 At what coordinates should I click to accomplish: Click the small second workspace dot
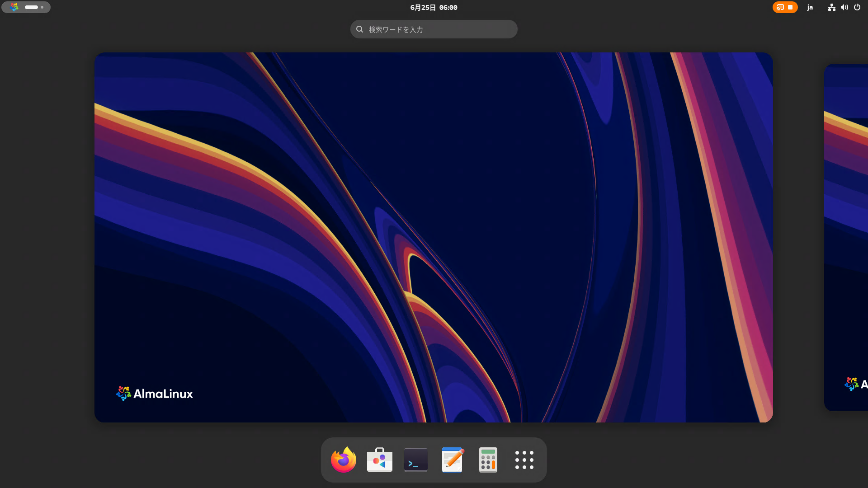42,7
